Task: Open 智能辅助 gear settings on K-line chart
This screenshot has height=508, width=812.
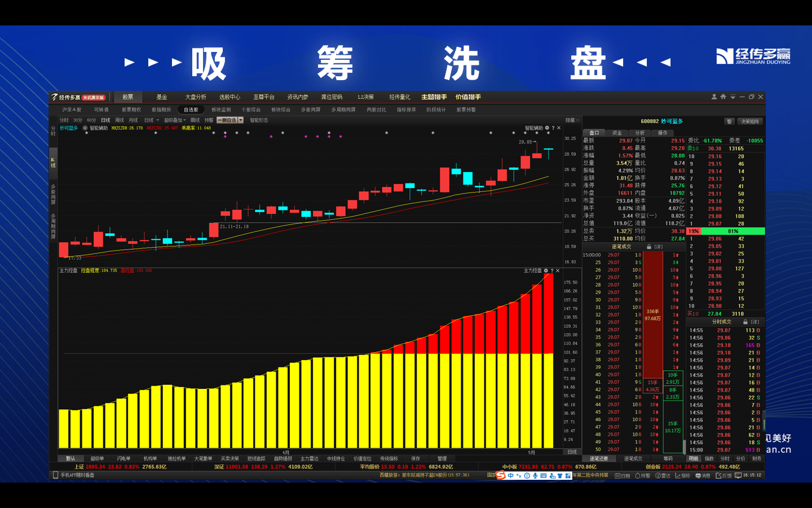Action: click(547, 128)
